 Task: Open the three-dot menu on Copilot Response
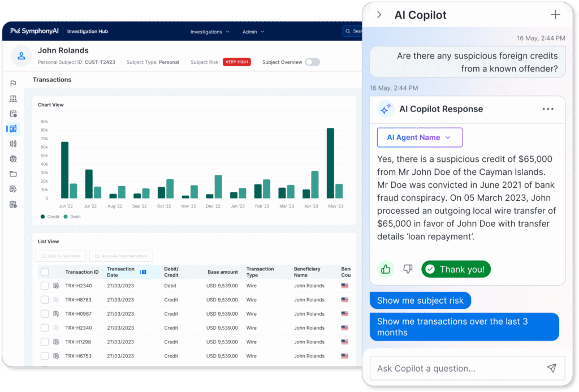click(x=548, y=109)
